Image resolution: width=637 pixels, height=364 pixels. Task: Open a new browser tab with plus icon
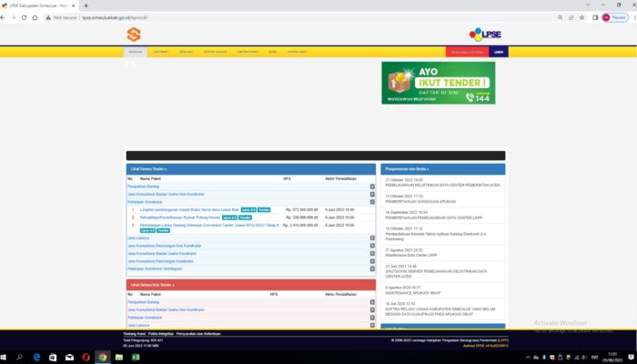(86, 5)
